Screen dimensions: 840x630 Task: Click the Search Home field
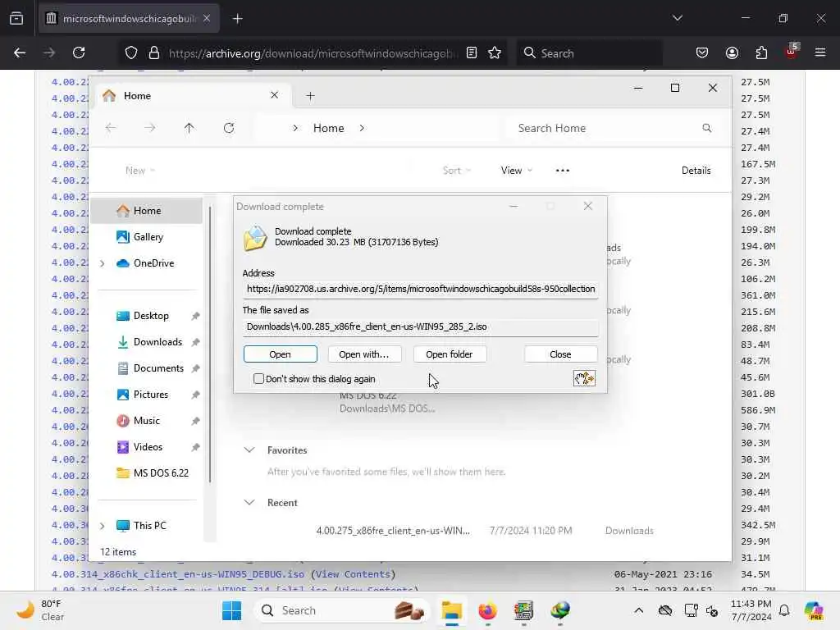point(614,128)
